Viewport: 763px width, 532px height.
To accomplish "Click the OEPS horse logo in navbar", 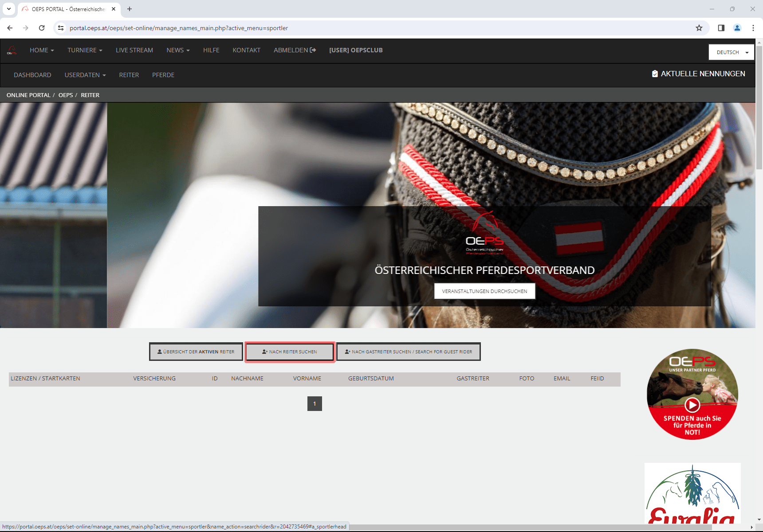I will (x=12, y=50).
